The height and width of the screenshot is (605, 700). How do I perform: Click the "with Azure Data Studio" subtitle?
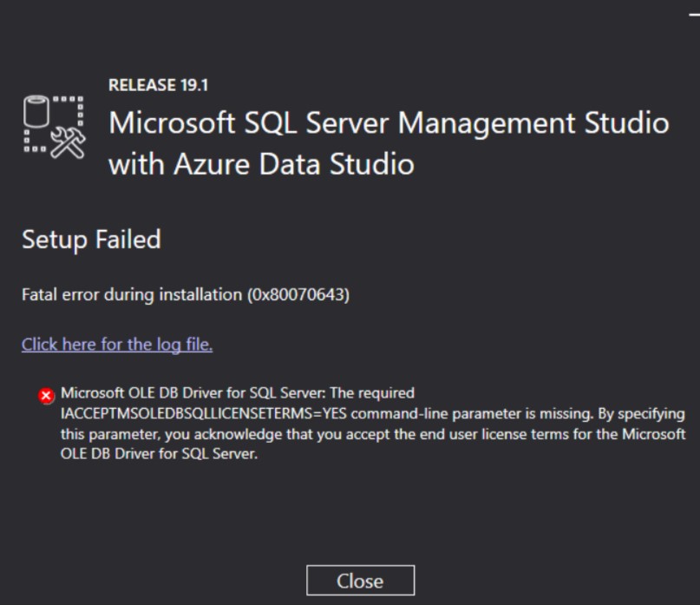260,162
